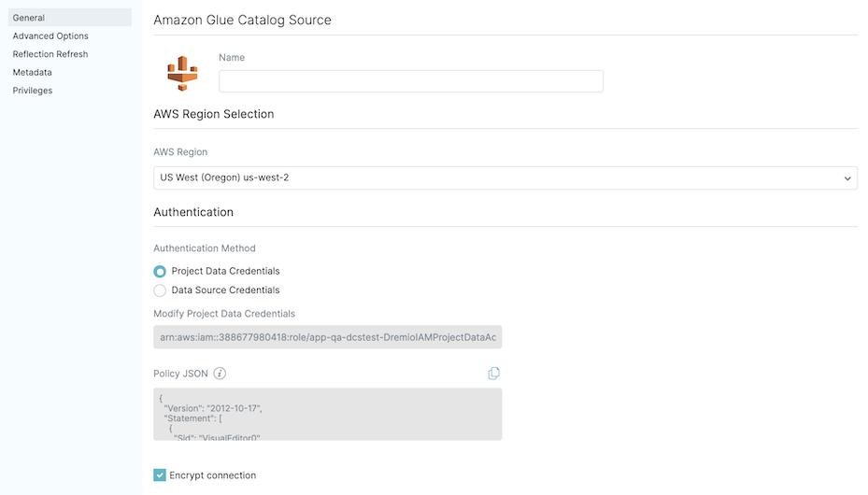Screen dimensions: 868x495
Task: Click the AWS Region Selection heading
Action: pos(214,114)
